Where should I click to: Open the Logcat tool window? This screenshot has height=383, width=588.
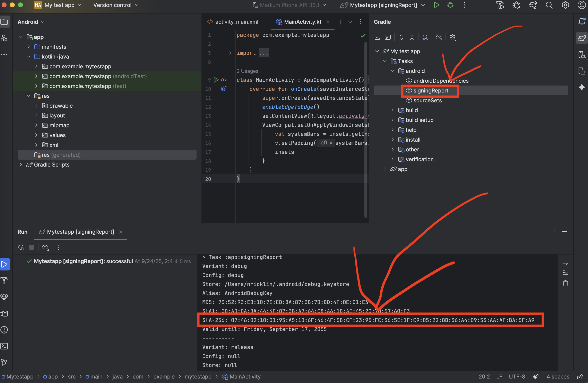[5, 314]
